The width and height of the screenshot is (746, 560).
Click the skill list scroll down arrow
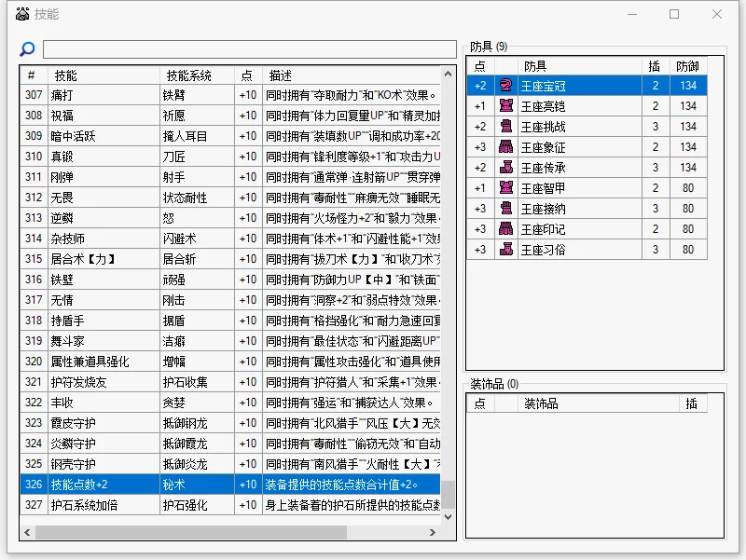click(448, 516)
